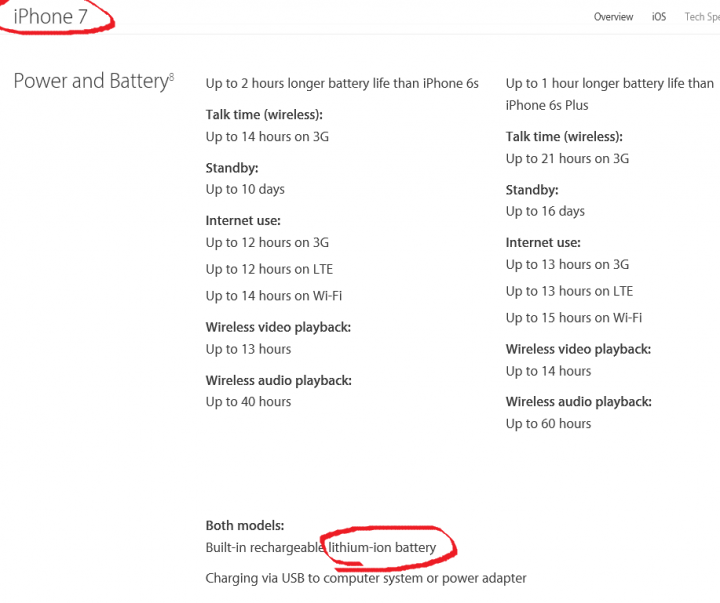The image size is (720, 603).
Task: Click 'Up to 14 hours' video playback value
Action: click(548, 371)
